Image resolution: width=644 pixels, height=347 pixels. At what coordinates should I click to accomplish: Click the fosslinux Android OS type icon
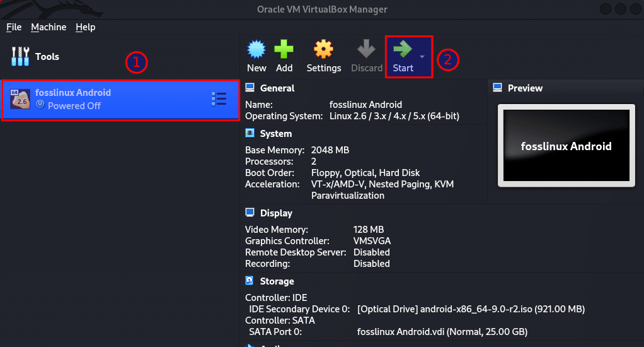tap(20, 99)
